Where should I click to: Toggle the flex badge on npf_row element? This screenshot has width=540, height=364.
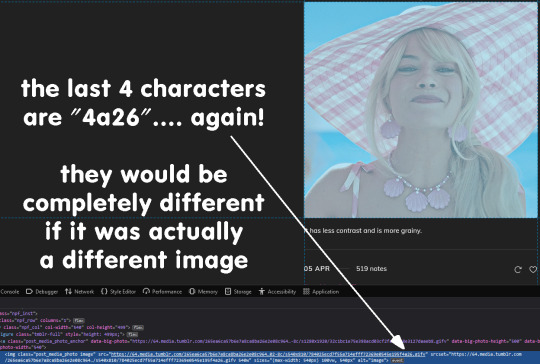78,321
